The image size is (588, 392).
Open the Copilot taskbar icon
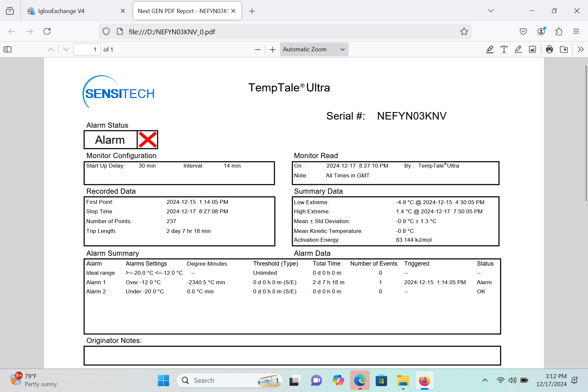(x=338, y=380)
